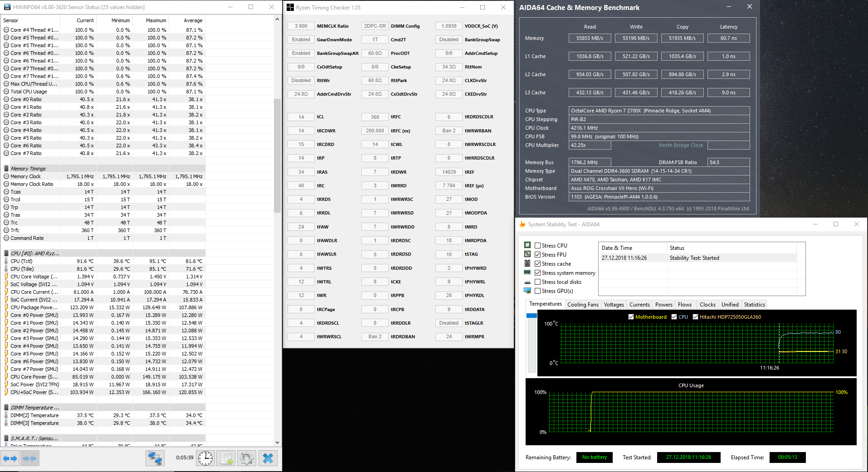Viewport: 868px width, 472px height.
Task: Switch to the Cooling Fans tab
Action: point(583,305)
